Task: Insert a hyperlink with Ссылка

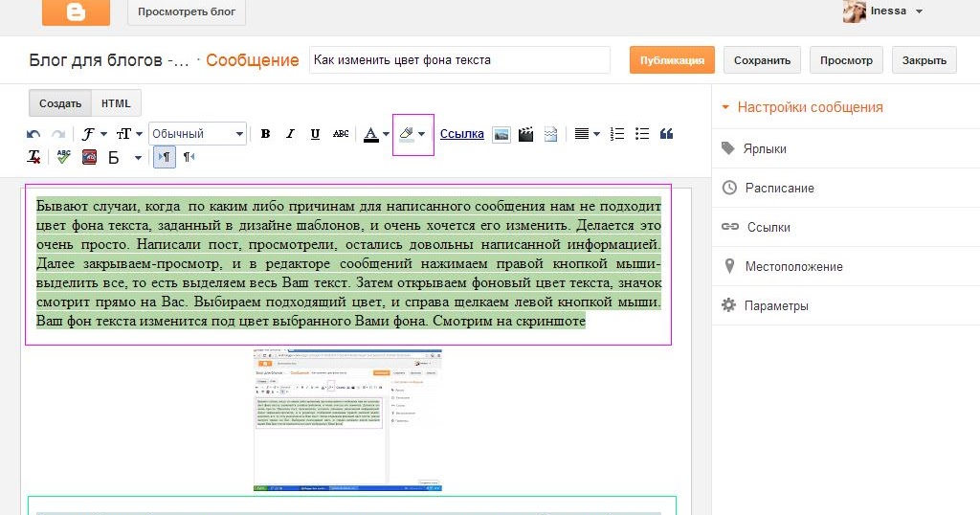Action: click(462, 134)
